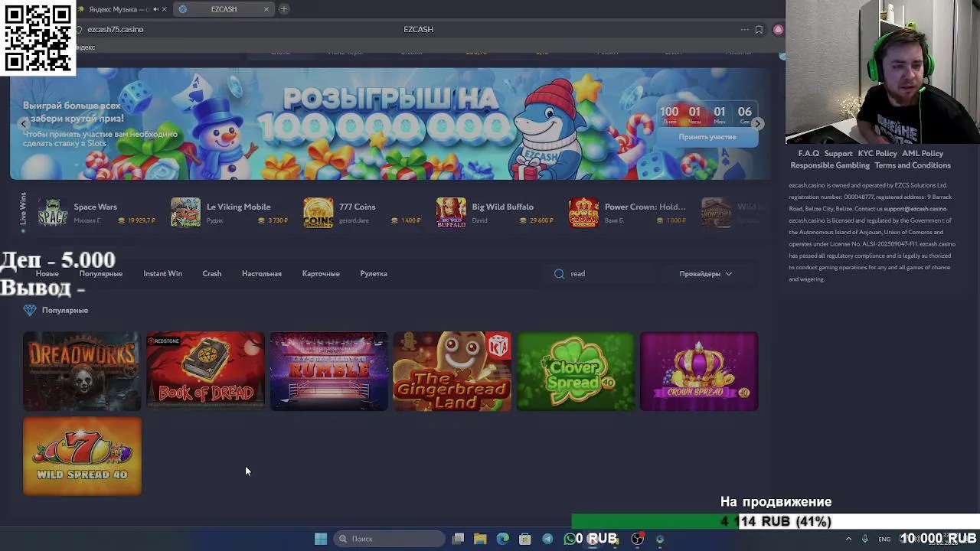This screenshot has height=551, width=980.
Task: Show hidden system tray icons
Action: [x=848, y=539]
